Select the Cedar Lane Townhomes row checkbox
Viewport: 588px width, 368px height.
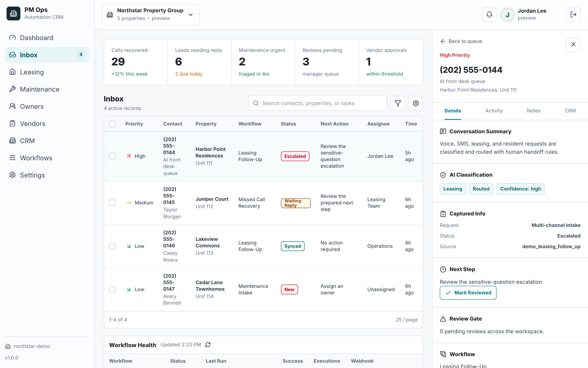pos(112,289)
